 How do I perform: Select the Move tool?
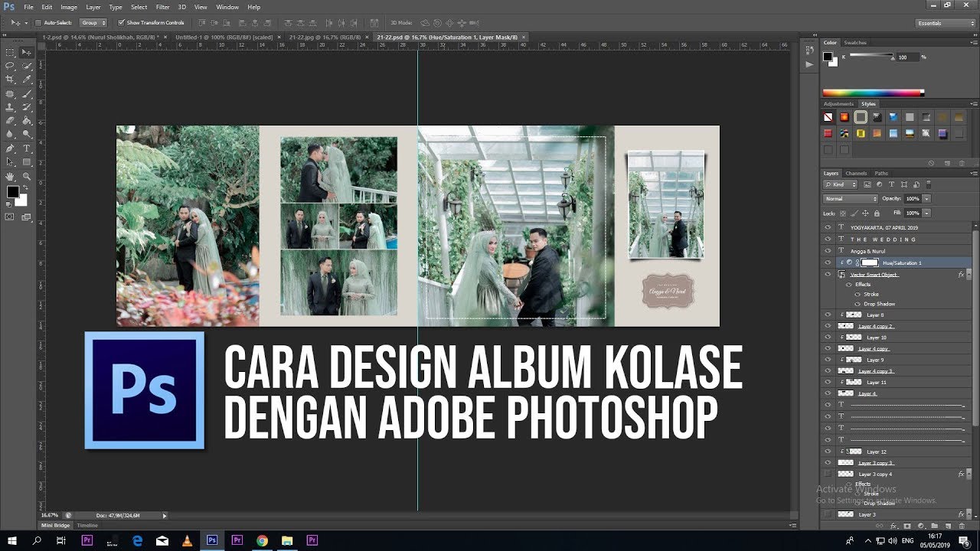click(27, 52)
